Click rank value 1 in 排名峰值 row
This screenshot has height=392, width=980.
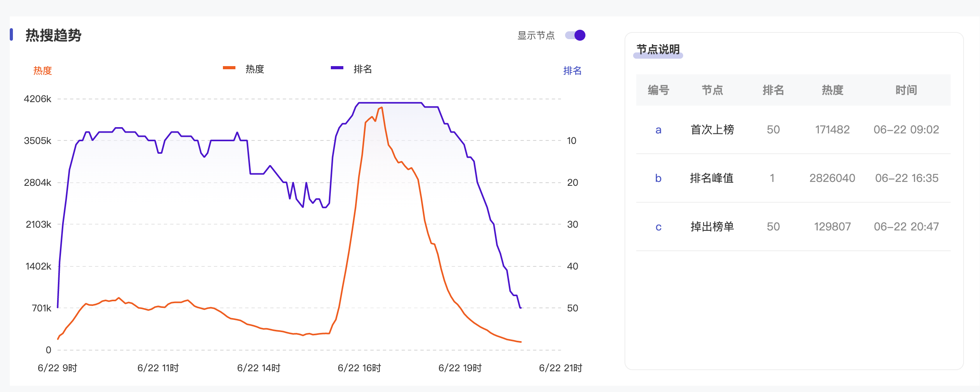click(772, 178)
